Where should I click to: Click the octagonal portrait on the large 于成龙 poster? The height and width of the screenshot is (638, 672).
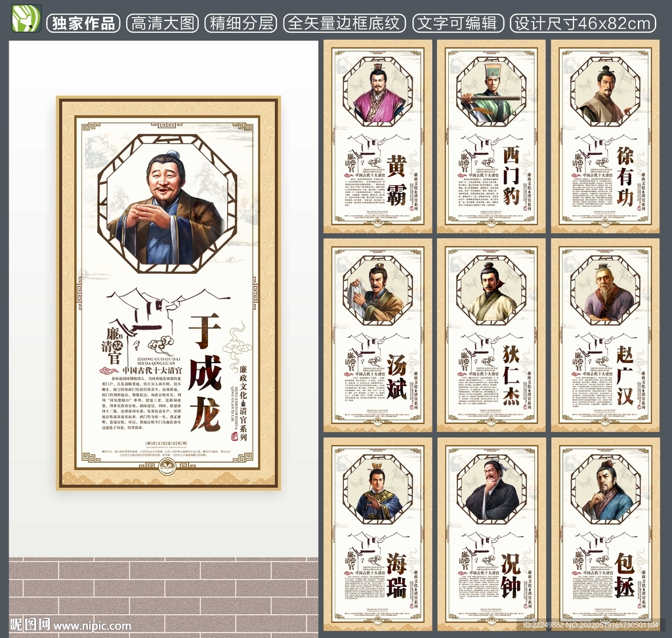click(x=167, y=203)
